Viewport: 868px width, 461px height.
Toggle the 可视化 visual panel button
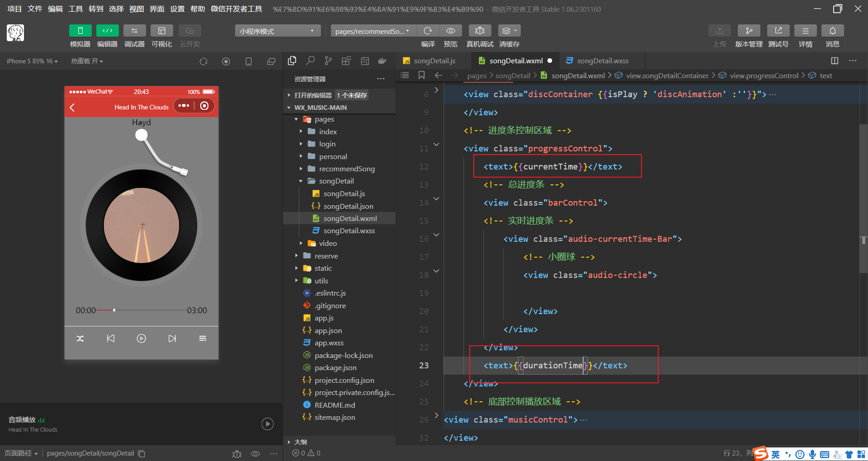161,31
